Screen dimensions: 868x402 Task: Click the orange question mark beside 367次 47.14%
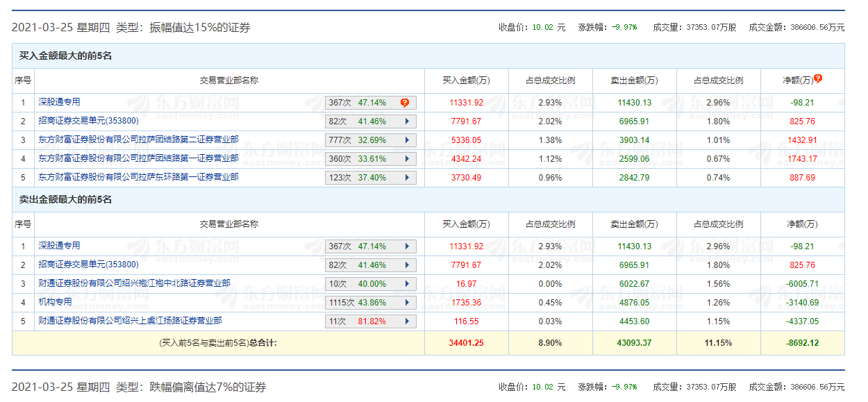[x=405, y=103]
